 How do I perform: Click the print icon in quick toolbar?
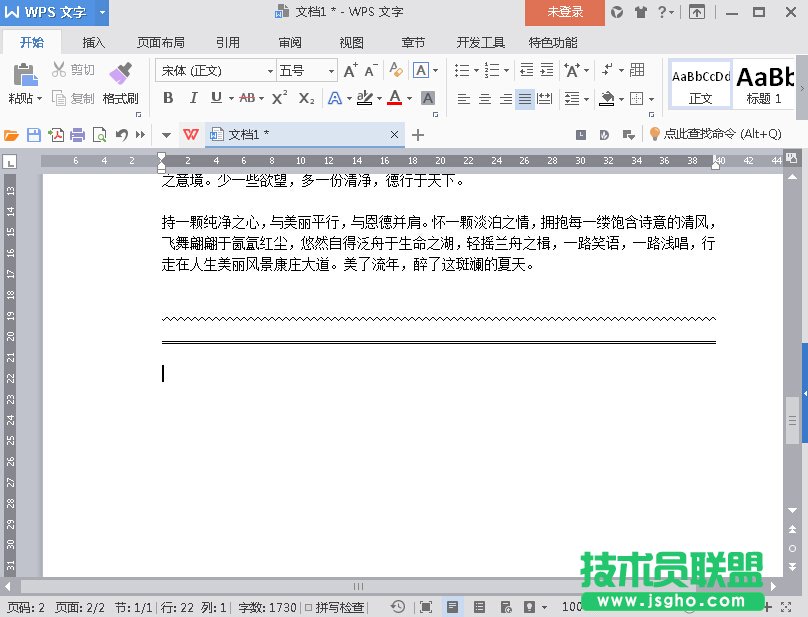[x=78, y=135]
